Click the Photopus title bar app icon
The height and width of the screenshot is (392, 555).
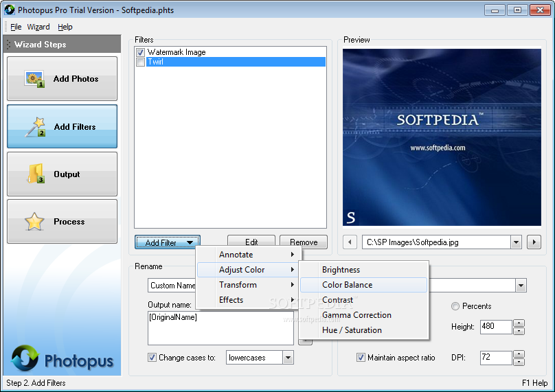click(10, 10)
